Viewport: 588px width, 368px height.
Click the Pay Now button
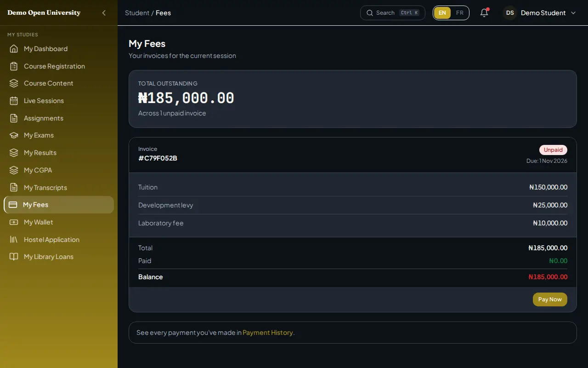(550, 299)
